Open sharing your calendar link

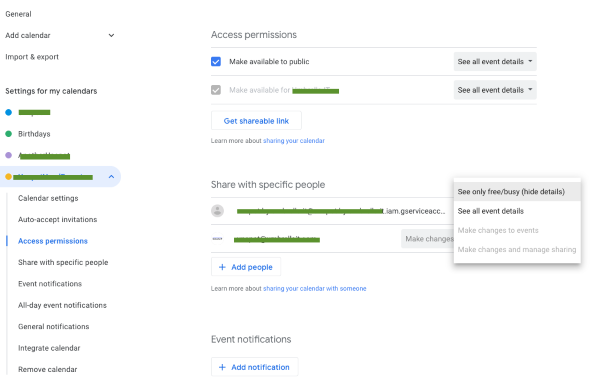coord(294,141)
